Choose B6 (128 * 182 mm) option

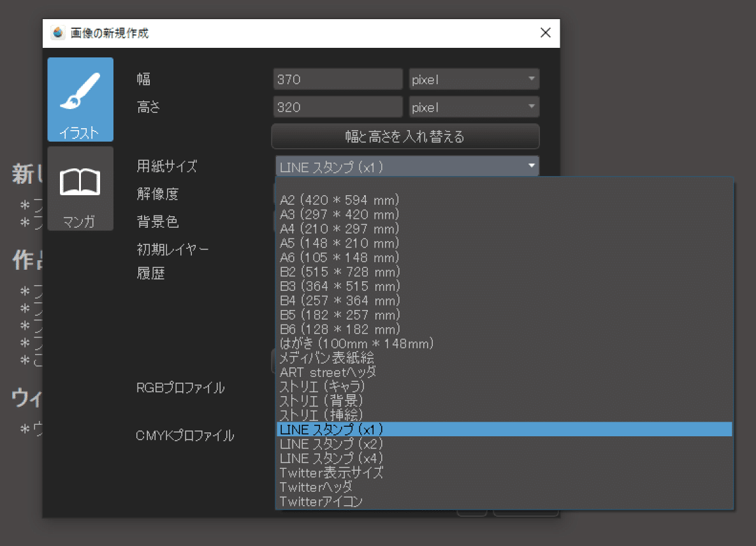(504, 329)
